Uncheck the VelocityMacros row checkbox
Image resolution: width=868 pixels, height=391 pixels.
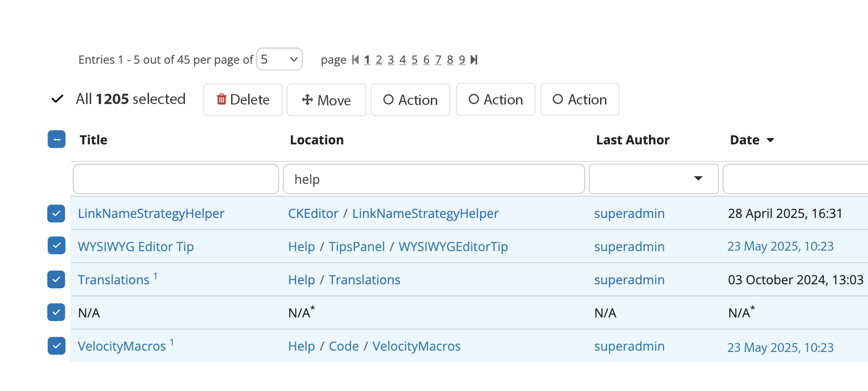57,346
